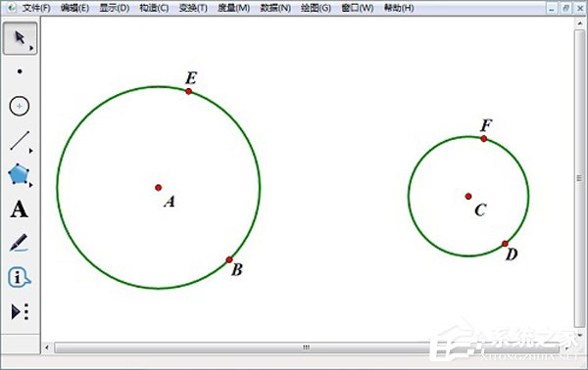Expand the Polygon tool flyout triangle
Screen dimensions: 588x370
31,185
